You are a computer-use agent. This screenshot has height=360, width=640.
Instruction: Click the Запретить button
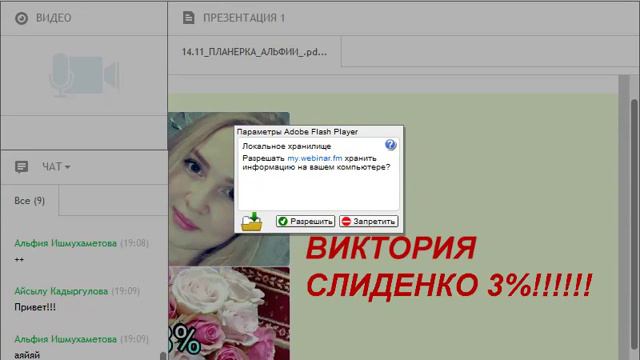tap(369, 221)
